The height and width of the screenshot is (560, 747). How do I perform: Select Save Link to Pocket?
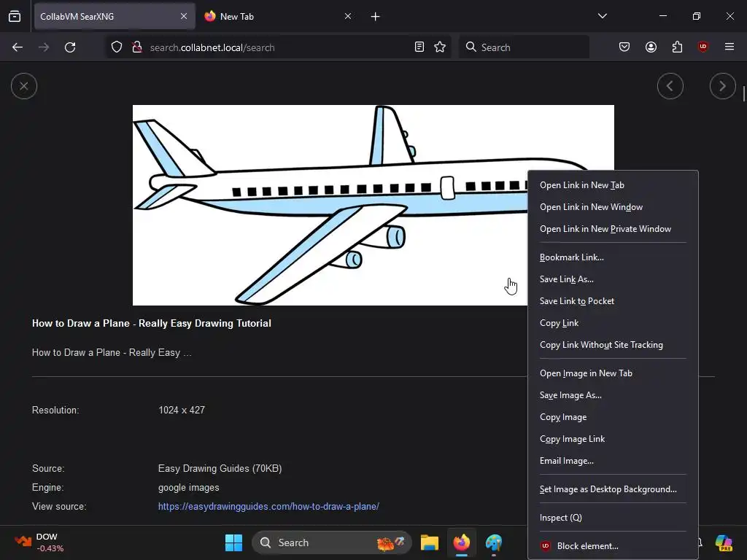click(613, 301)
